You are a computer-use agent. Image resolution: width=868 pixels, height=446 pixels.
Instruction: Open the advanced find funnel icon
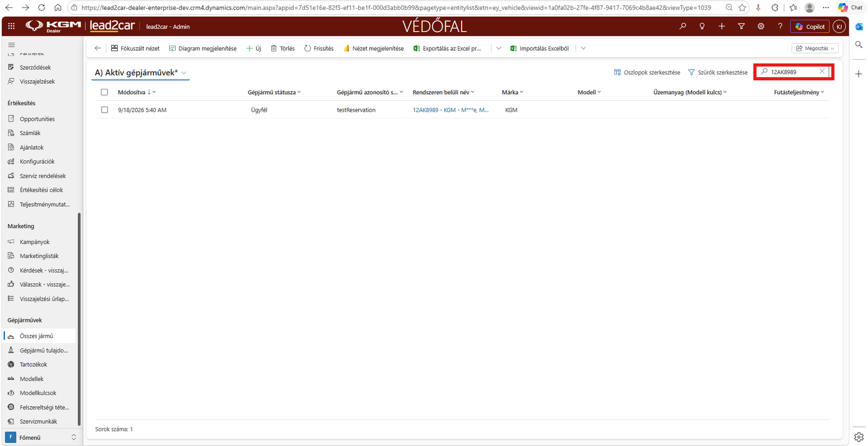click(x=741, y=26)
